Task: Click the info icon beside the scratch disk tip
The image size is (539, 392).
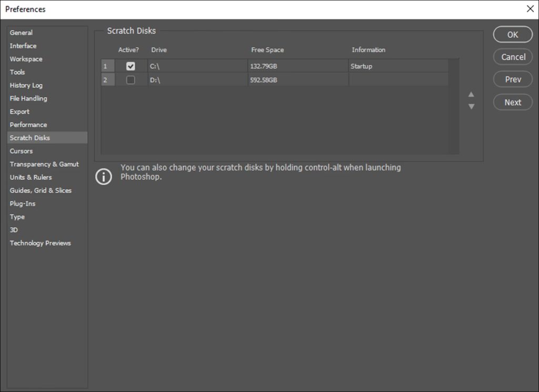Action: pos(104,177)
